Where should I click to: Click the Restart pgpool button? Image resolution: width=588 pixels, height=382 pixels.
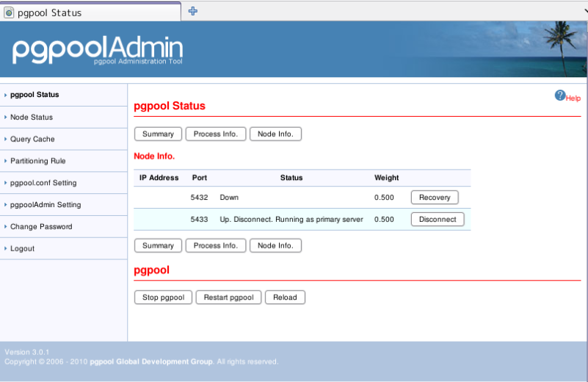[228, 298]
